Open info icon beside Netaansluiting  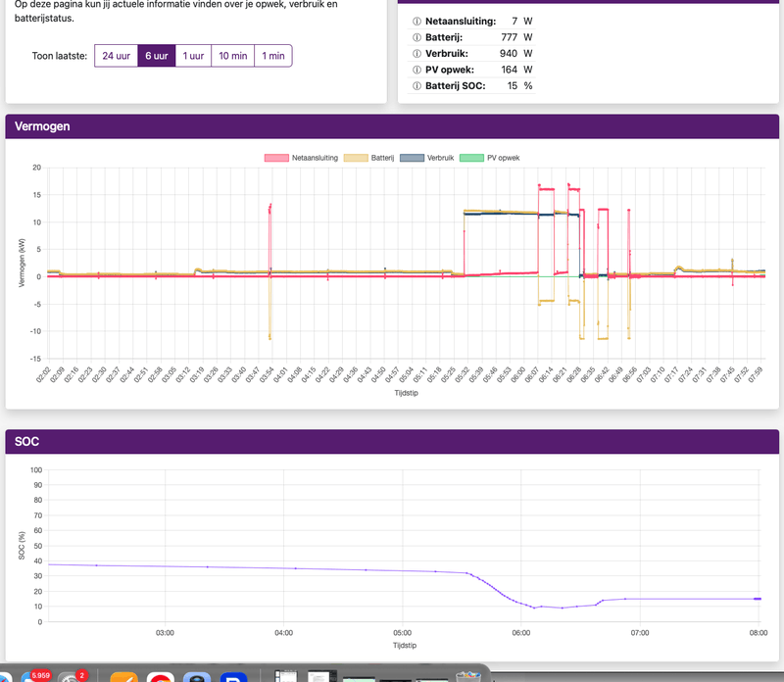point(416,22)
